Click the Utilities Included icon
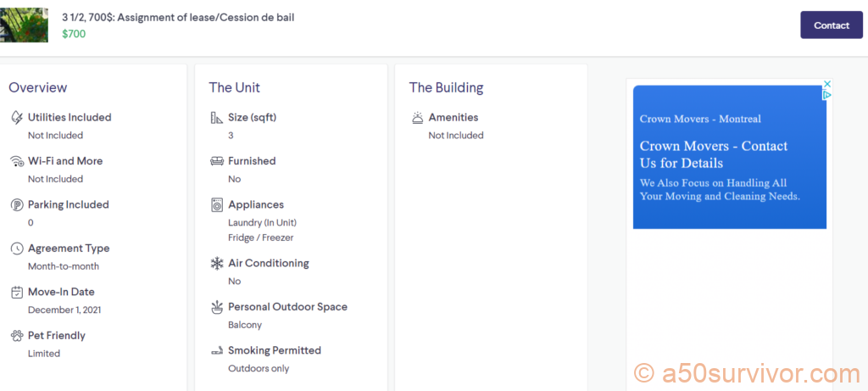 pos(17,118)
